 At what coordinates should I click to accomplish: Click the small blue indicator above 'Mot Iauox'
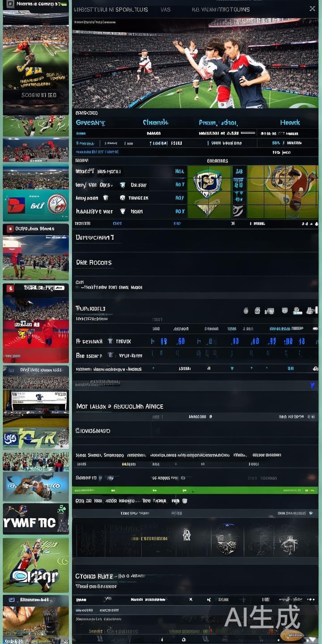pyautogui.click(x=312, y=385)
